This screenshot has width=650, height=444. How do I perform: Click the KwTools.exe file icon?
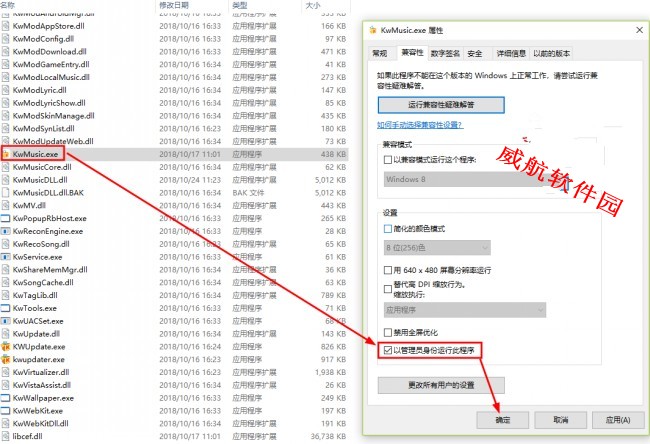point(5,308)
